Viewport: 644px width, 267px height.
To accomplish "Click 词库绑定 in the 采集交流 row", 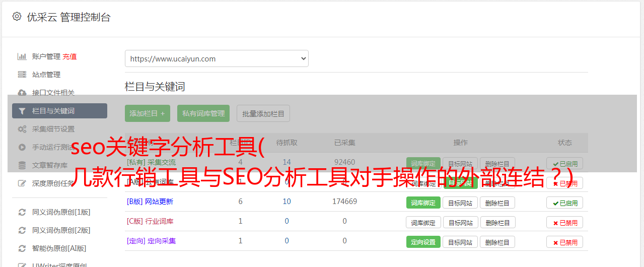I will (423, 163).
